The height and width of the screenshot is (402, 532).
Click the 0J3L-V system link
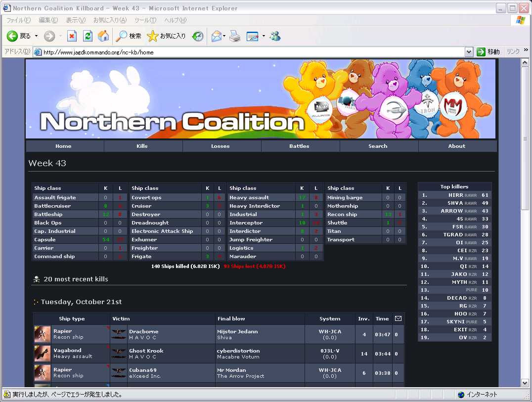point(330,351)
